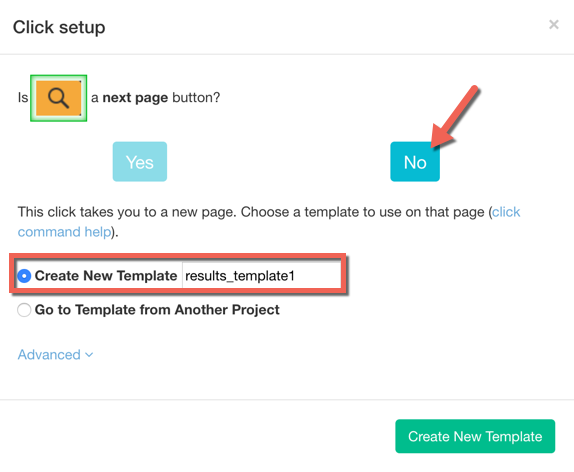Click the Go to Template from Another Project label
574x472 pixels.
pyautogui.click(x=157, y=310)
